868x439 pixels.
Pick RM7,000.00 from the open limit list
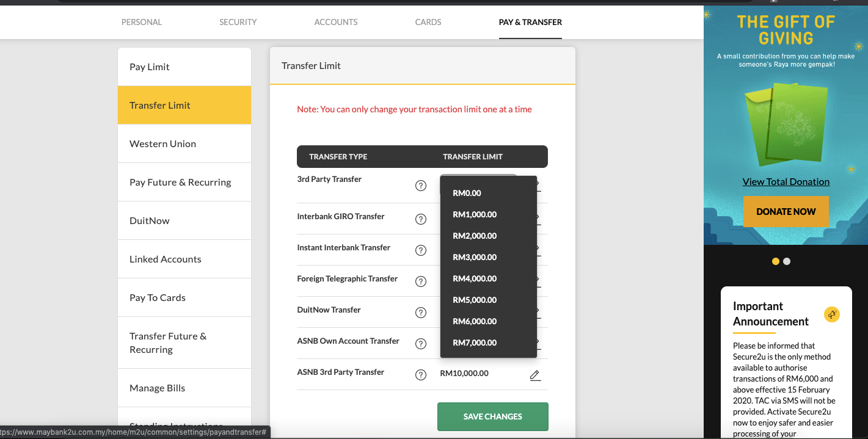click(x=475, y=343)
